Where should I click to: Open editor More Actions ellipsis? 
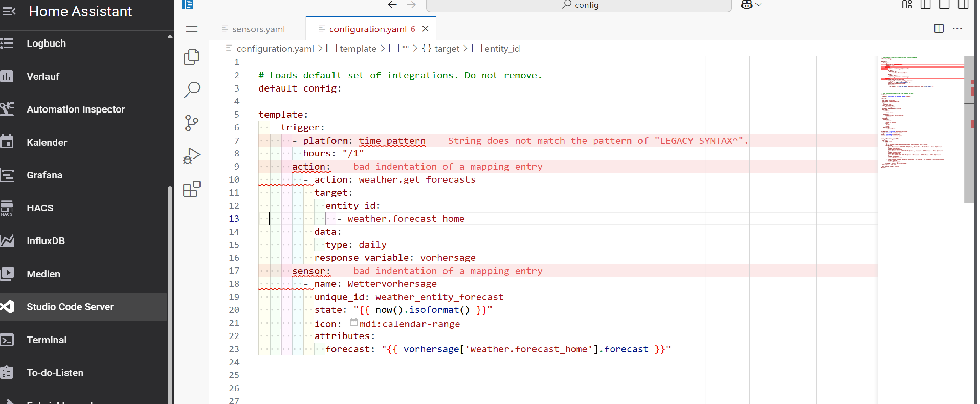(x=957, y=29)
